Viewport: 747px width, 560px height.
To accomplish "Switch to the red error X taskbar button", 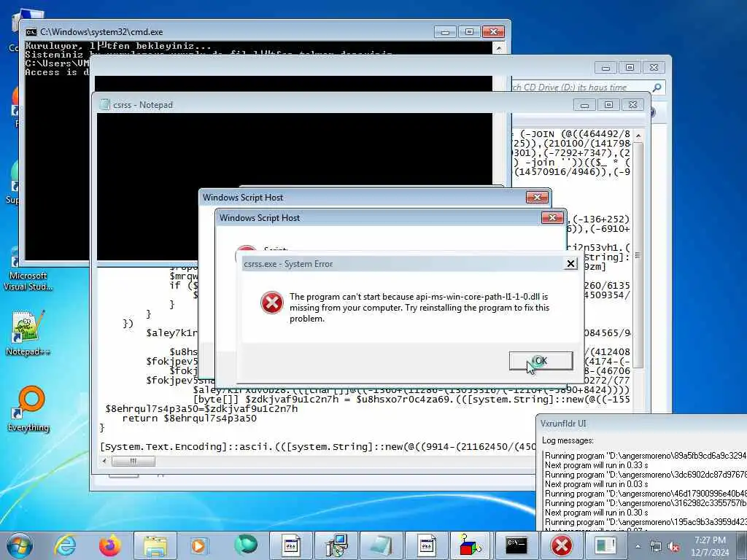I will pyautogui.click(x=562, y=545).
